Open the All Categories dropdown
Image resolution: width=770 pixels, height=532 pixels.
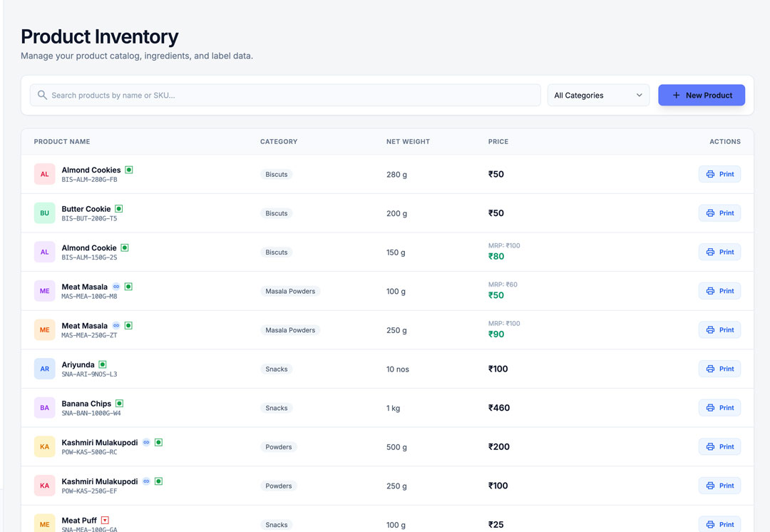point(597,95)
